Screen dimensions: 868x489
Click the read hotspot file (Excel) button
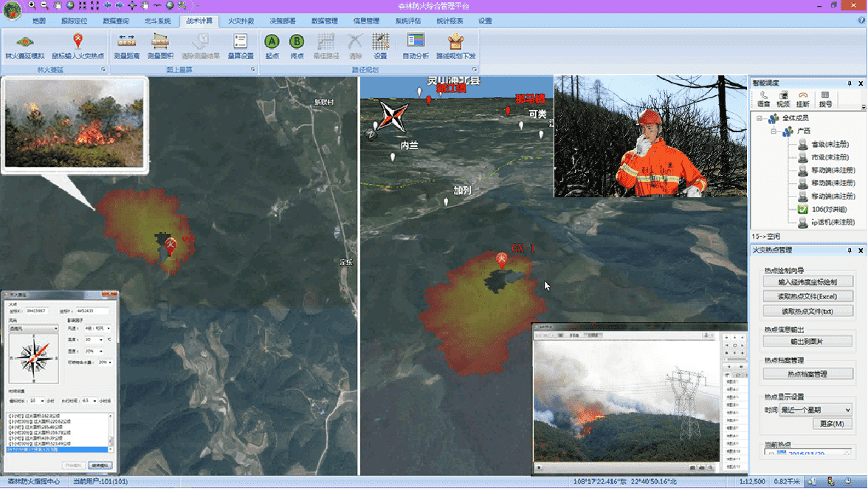pyautogui.click(x=807, y=296)
